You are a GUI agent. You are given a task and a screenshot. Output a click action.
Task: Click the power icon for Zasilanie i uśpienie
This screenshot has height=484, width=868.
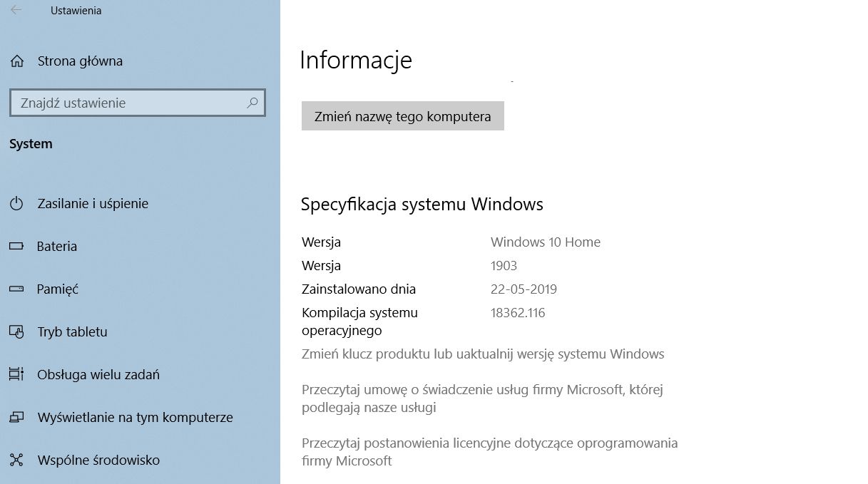click(x=16, y=204)
